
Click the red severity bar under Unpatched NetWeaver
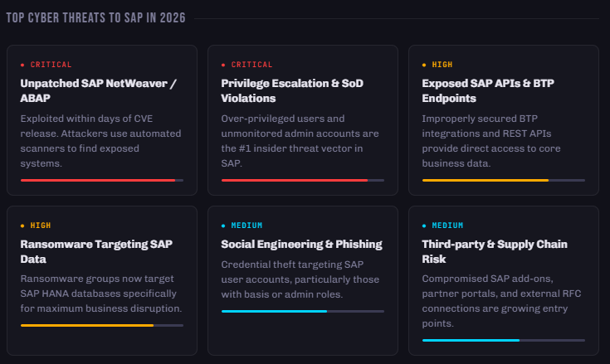[102, 180]
